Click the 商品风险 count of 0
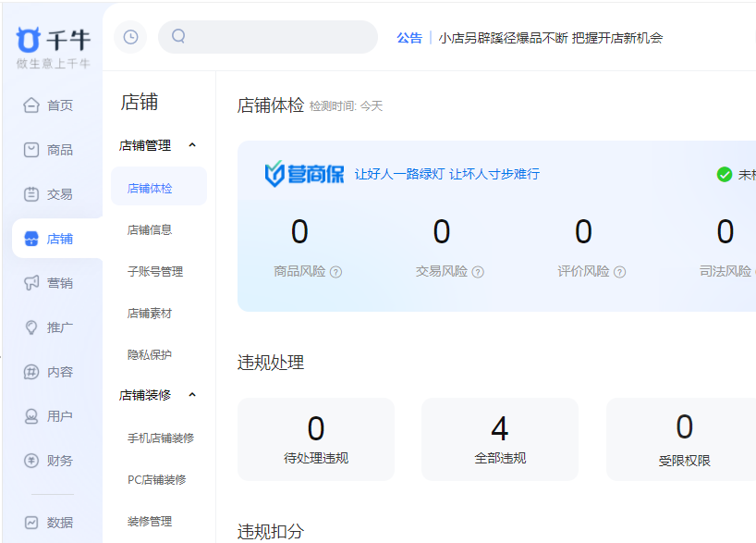 299,231
